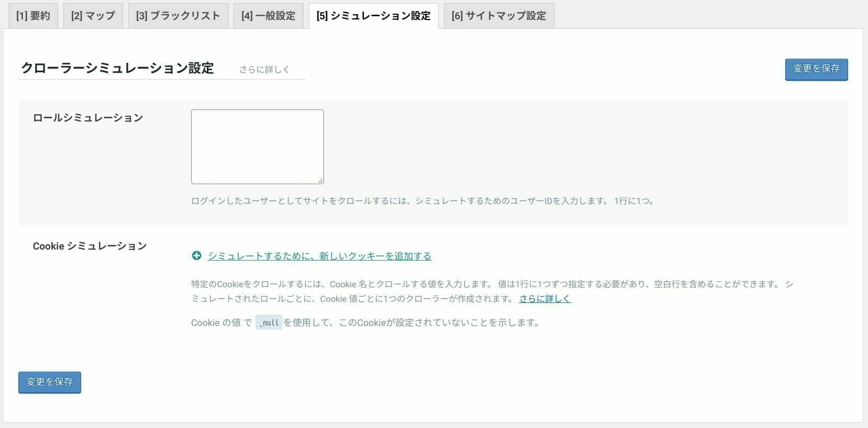The width and height of the screenshot is (868, 428).
Task: Open the [1] 要約 tab
Action: coord(33,16)
